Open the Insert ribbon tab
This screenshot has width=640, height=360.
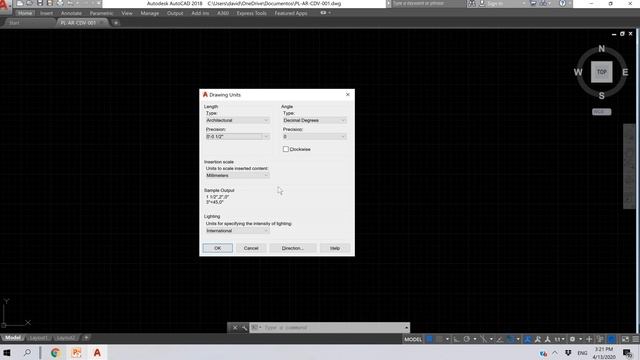[x=46, y=13]
